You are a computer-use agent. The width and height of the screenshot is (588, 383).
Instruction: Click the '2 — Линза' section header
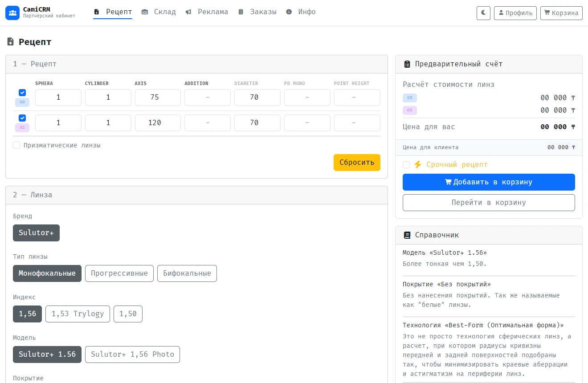tap(196, 195)
